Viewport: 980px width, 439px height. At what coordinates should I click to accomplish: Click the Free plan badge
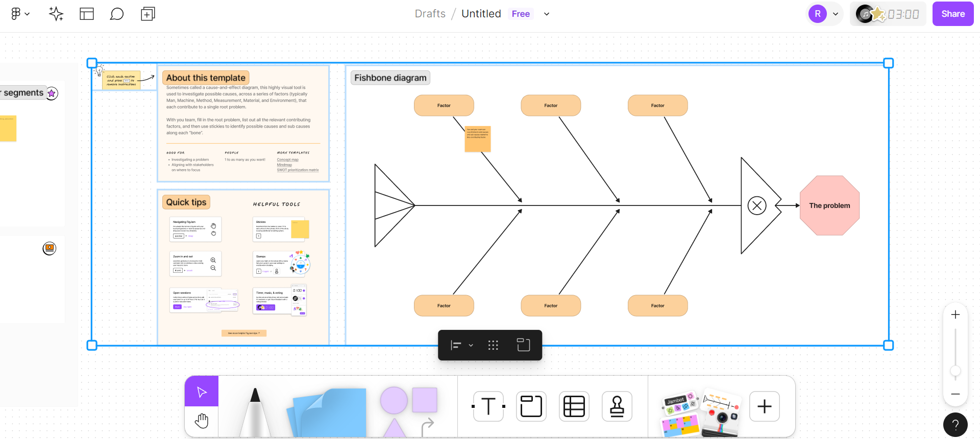click(521, 14)
